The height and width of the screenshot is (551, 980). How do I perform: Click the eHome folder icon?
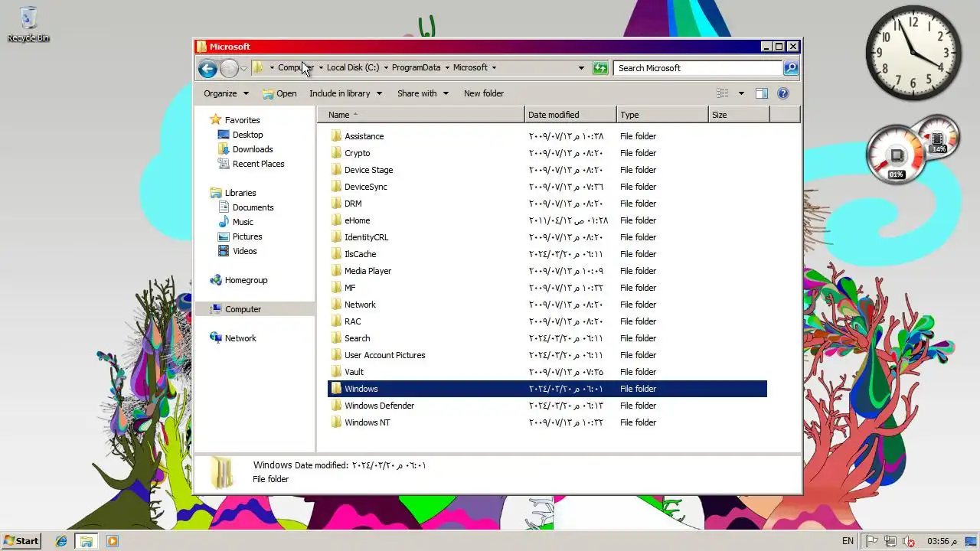tap(335, 220)
